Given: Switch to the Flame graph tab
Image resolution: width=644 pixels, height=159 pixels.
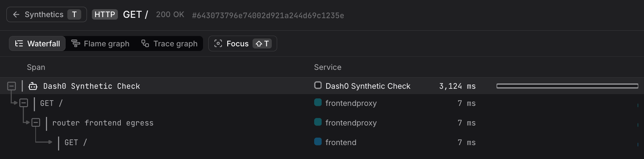Looking at the screenshot, I should (x=100, y=43).
